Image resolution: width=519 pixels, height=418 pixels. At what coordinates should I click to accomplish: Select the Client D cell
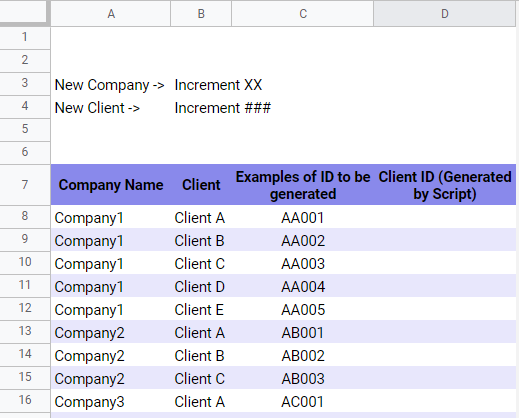(x=201, y=286)
